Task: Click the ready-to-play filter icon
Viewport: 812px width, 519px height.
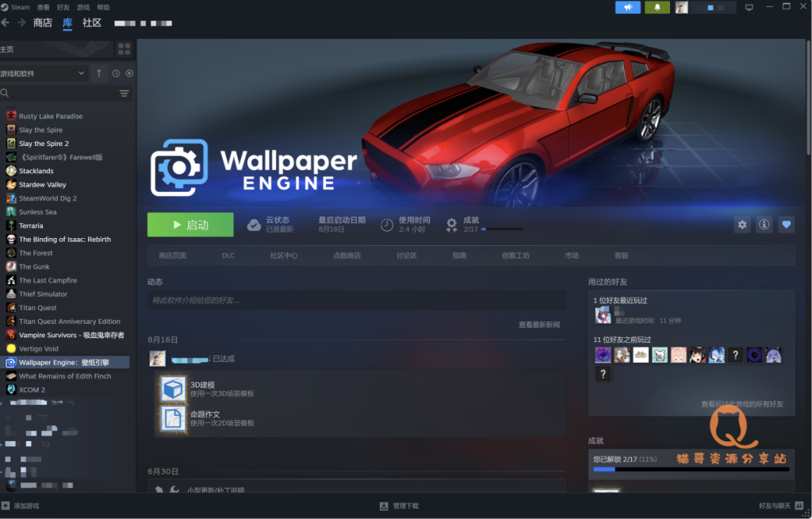Action: 129,74
